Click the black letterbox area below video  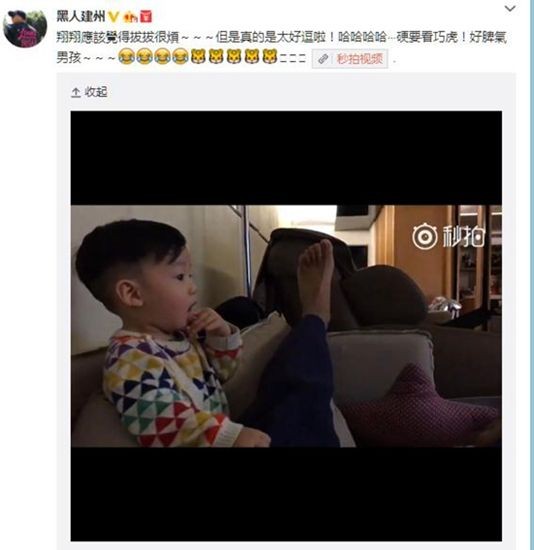(x=286, y=494)
